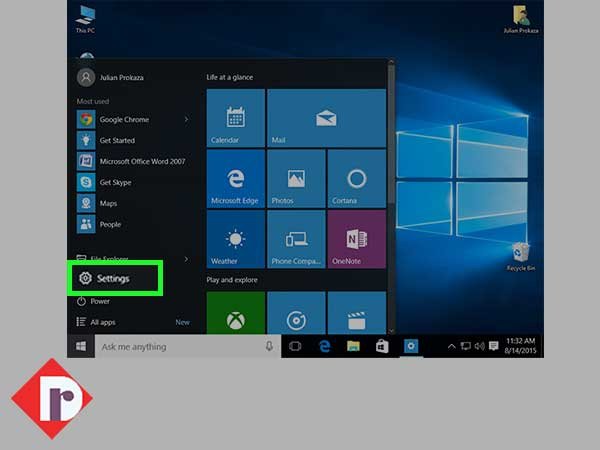Switch to Settings app on taskbar
Image resolution: width=600 pixels, height=450 pixels.
click(411, 346)
